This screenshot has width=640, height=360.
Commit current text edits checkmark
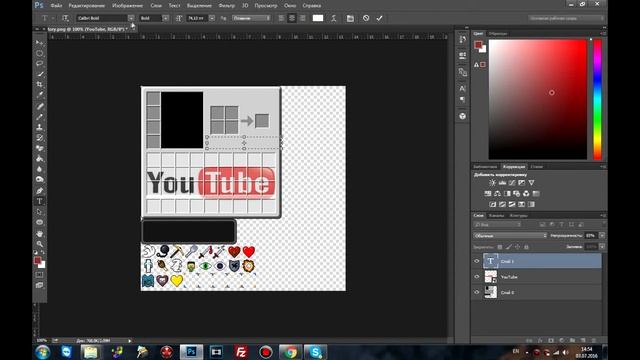(x=379, y=18)
